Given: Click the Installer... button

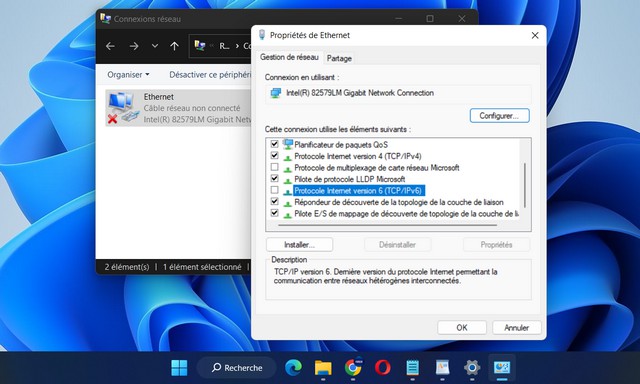Looking at the screenshot, I should pyautogui.click(x=299, y=244).
